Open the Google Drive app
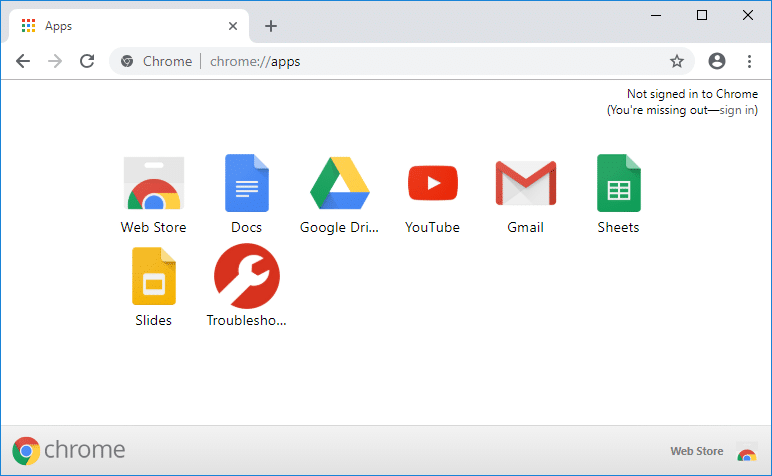The height and width of the screenshot is (476, 772). [340, 185]
